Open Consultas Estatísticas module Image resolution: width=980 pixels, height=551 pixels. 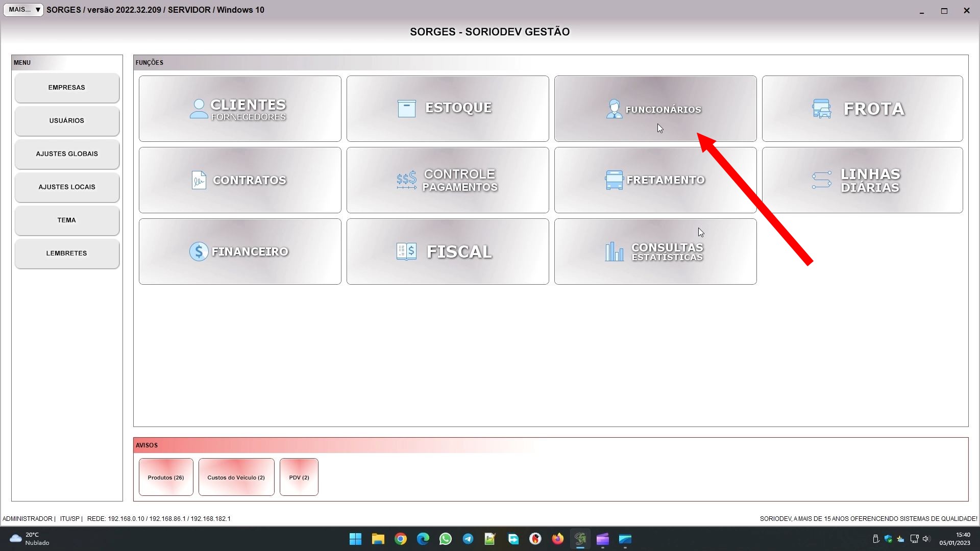[x=655, y=252]
